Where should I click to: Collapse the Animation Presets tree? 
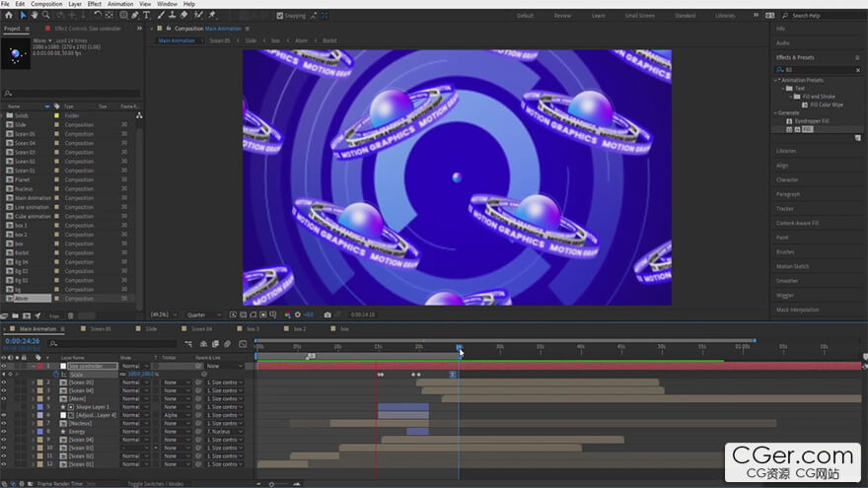coord(775,80)
